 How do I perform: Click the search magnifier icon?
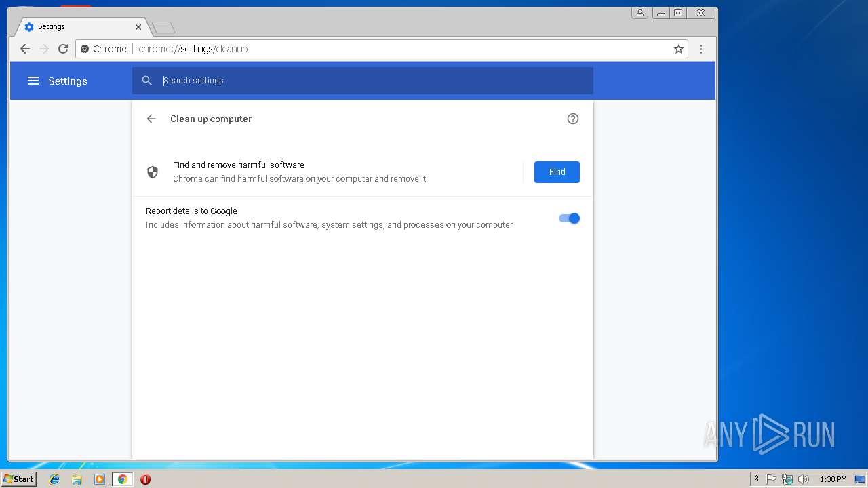tap(146, 81)
